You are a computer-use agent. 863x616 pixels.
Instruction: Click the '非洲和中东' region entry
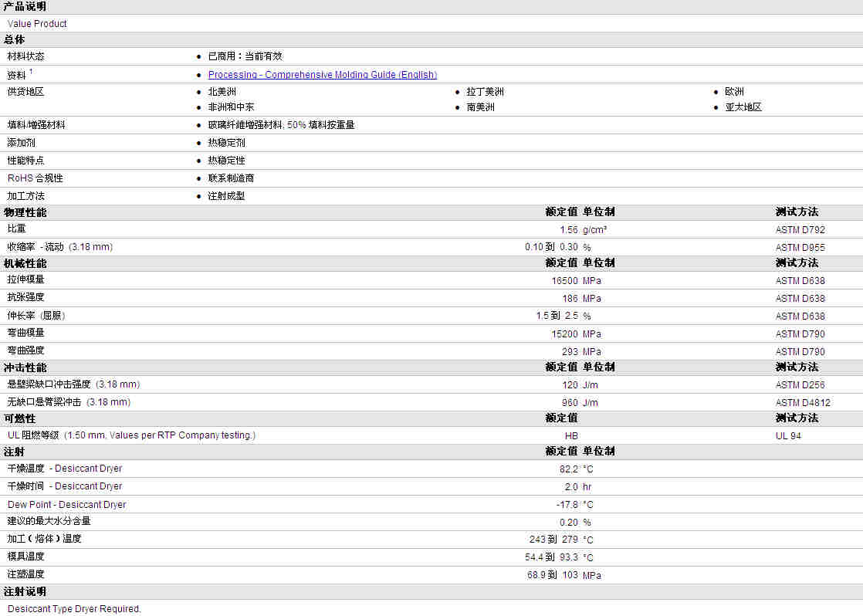pos(231,107)
